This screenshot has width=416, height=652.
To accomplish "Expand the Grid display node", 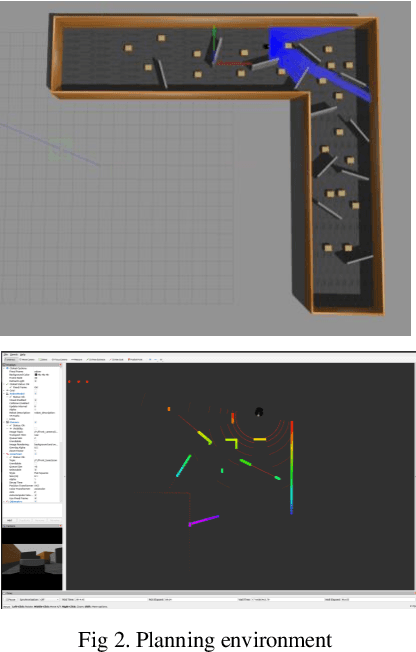I will point(4,390).
